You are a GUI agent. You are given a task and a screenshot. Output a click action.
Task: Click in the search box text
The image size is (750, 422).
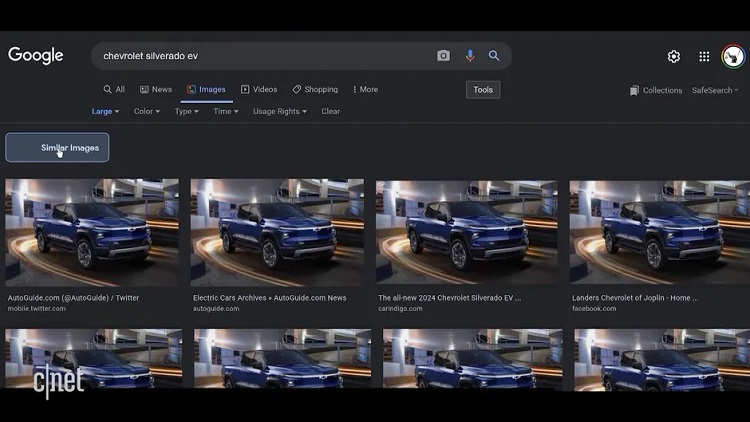151,56
